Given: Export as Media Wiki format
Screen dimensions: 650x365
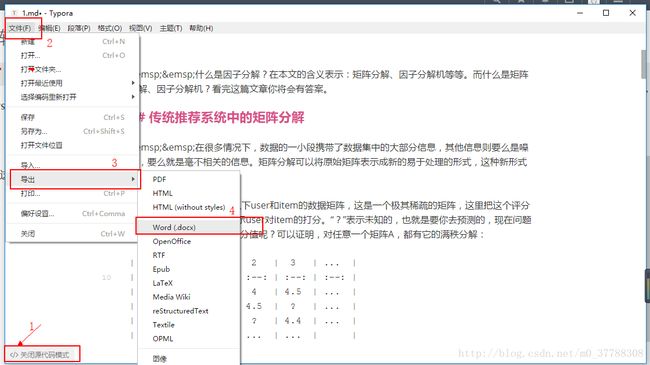Looking at the screenshot, I should click(189, 297).
